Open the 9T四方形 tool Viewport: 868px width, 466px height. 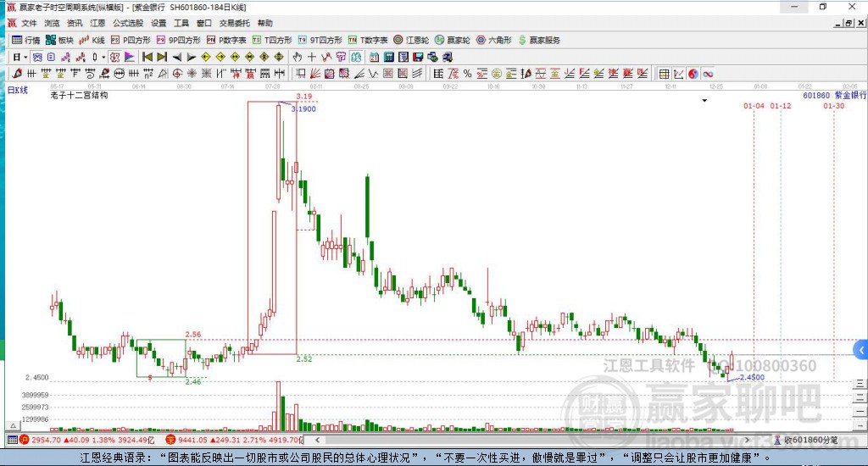click(x=320, y=40)
